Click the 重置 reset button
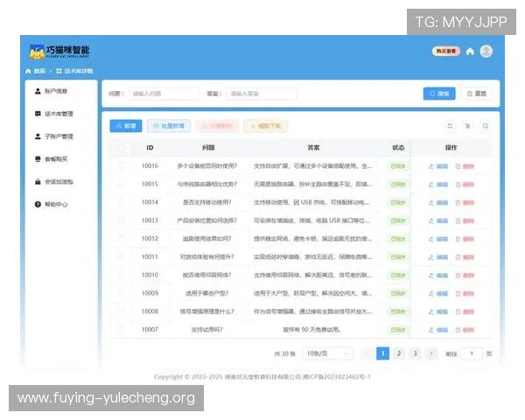 click(x=477, y=94)
